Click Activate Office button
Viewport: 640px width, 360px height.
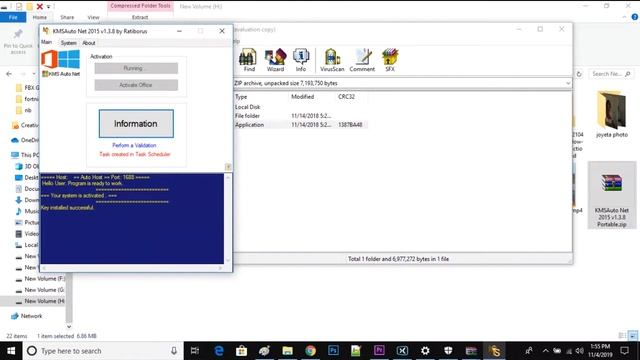coord(136,85)
